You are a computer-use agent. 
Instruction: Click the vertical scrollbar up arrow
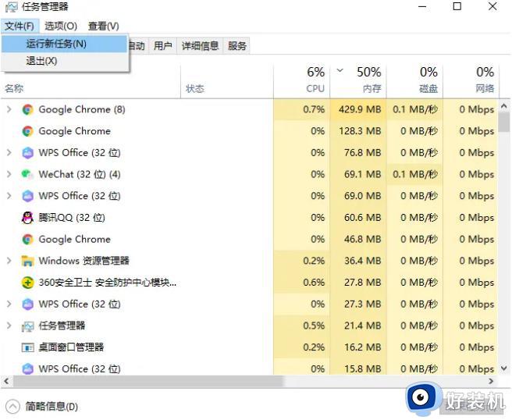[504, 106]
